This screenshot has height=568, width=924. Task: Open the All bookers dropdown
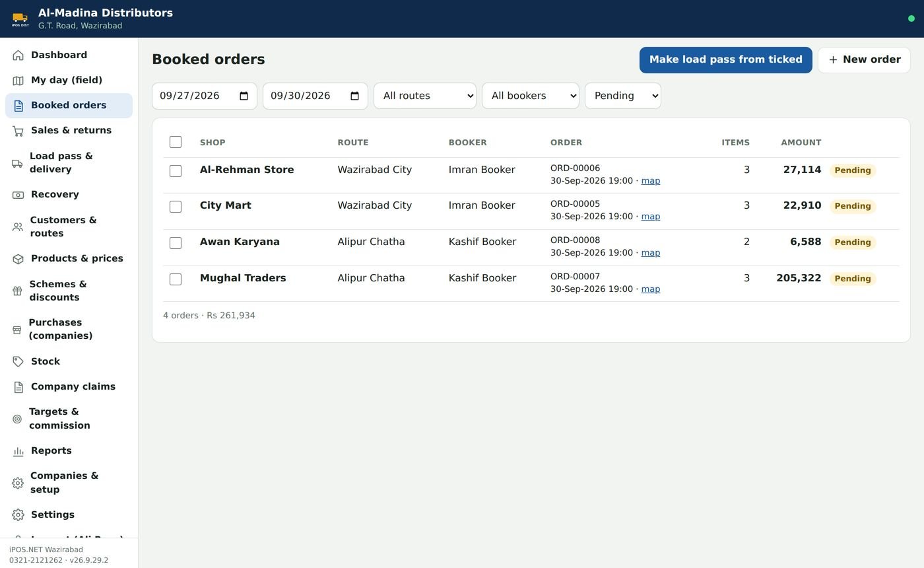tap(531, 96)
